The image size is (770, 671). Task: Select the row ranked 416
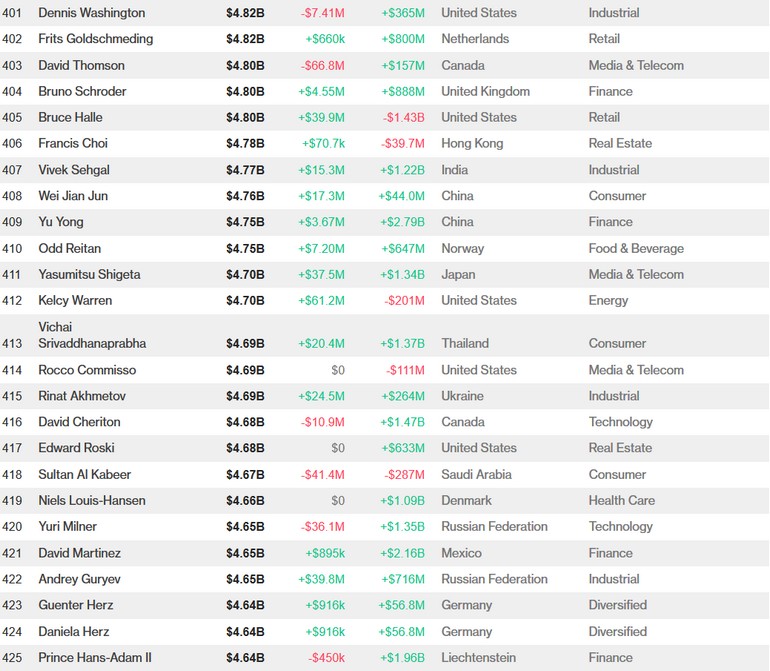[79, 422]
